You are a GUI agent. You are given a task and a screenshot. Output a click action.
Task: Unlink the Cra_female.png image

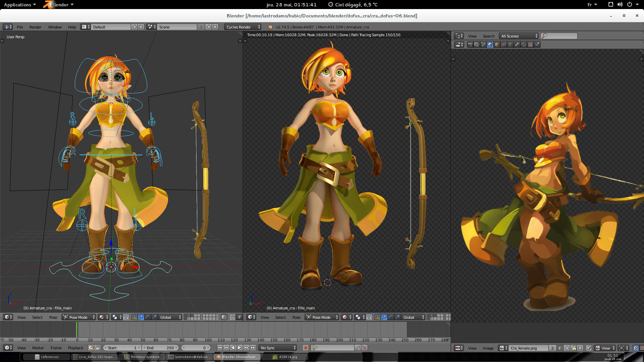pyautogui.click(x=580, y=348)
